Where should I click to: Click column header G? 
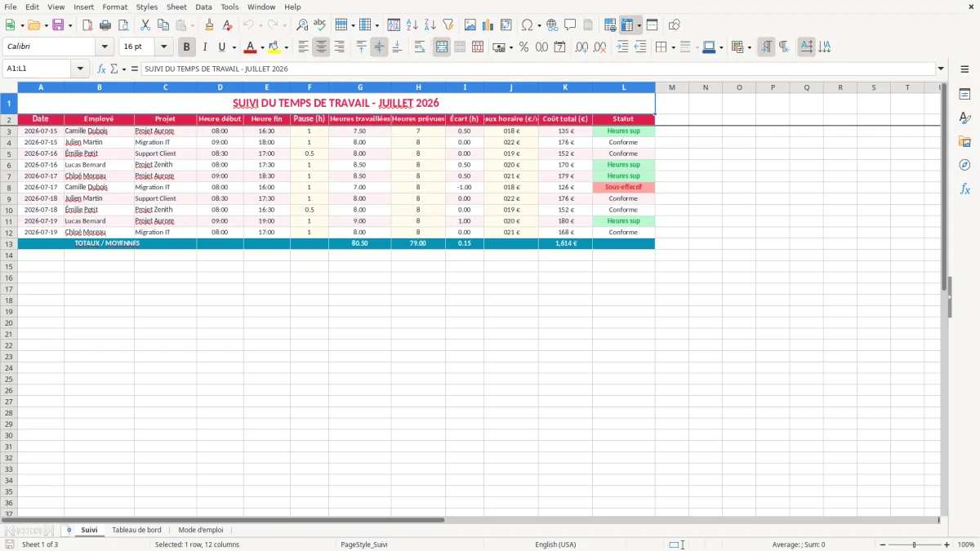click(x=359, y=87)
